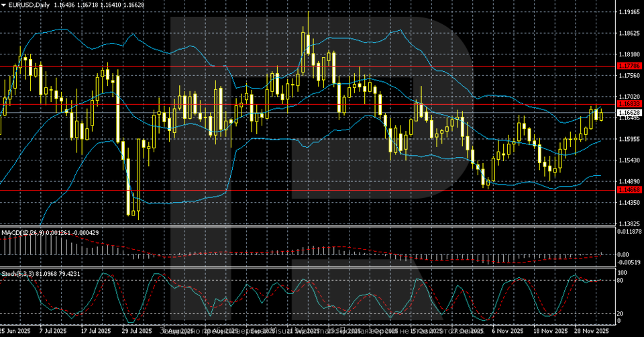Click the MACD(12,26,9) indicator label
Viewport: 644px width, 337px height.
[24, 232]
